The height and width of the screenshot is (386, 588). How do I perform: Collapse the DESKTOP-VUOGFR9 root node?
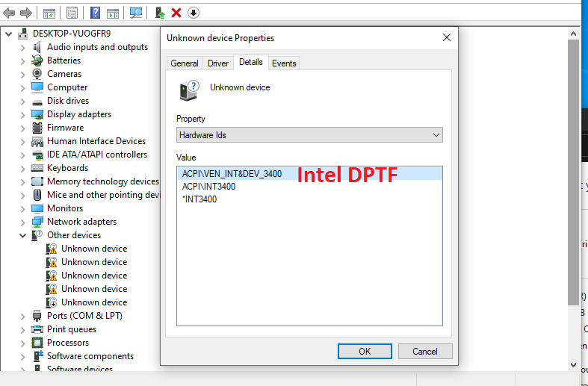(8, 34)
